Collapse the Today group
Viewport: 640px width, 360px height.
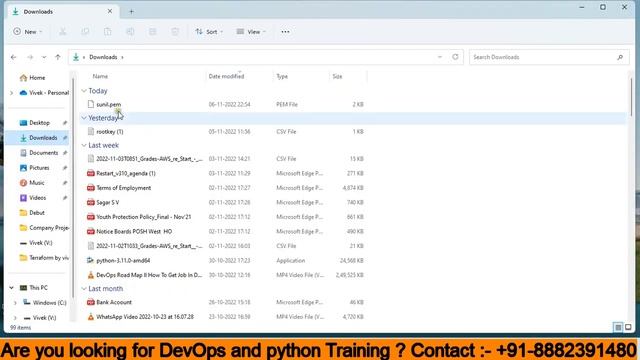(84, 91)
